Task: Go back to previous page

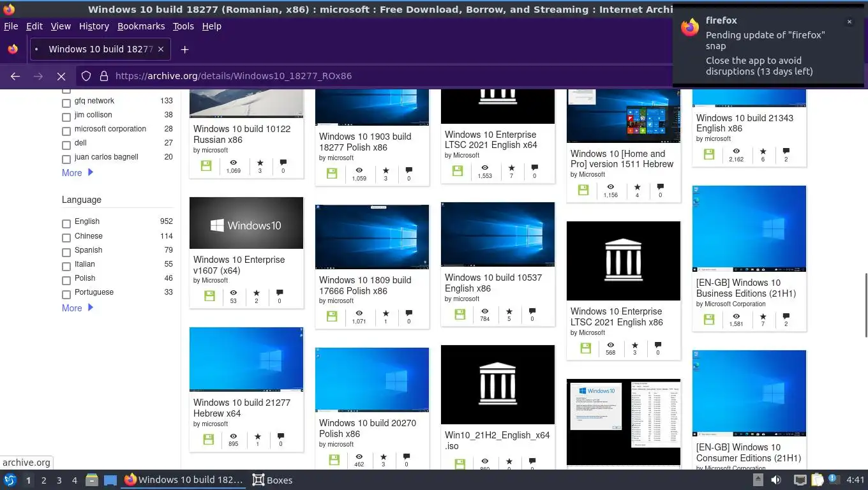Action: tap(15, 76)
